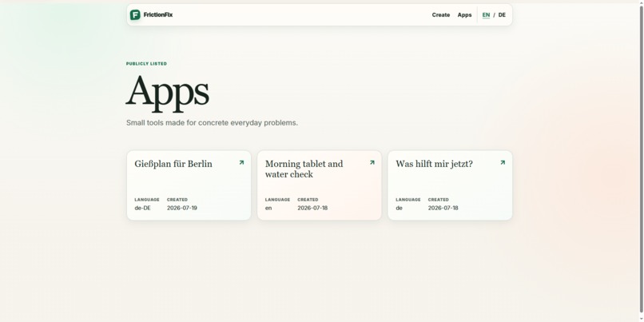Open Morning tablet and water check title
The width and height of the screenshot is (644, 322).
pos(304,169)
